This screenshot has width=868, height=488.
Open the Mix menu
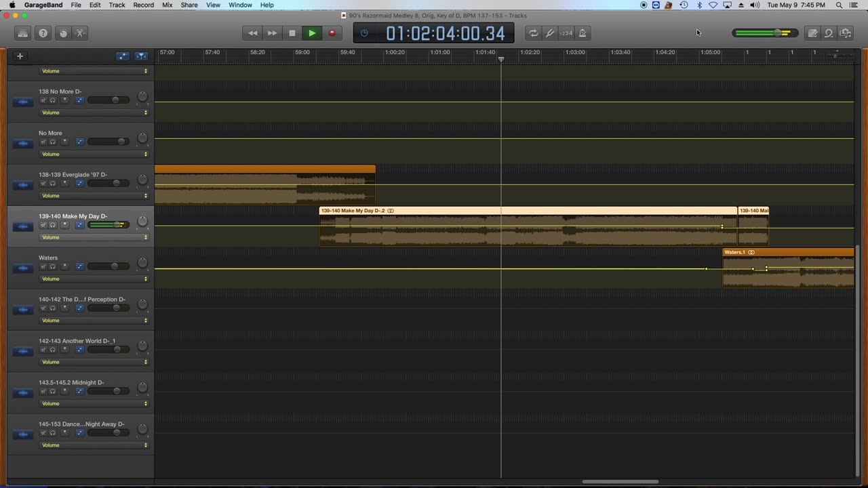click(167, 5)
